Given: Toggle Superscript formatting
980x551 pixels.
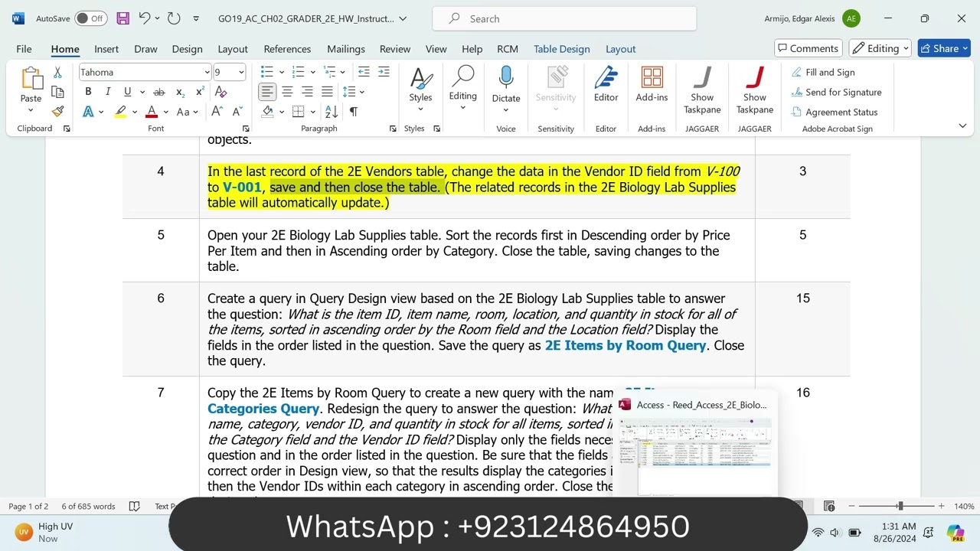Looking at the screenshot, I should tap(200, 92).
